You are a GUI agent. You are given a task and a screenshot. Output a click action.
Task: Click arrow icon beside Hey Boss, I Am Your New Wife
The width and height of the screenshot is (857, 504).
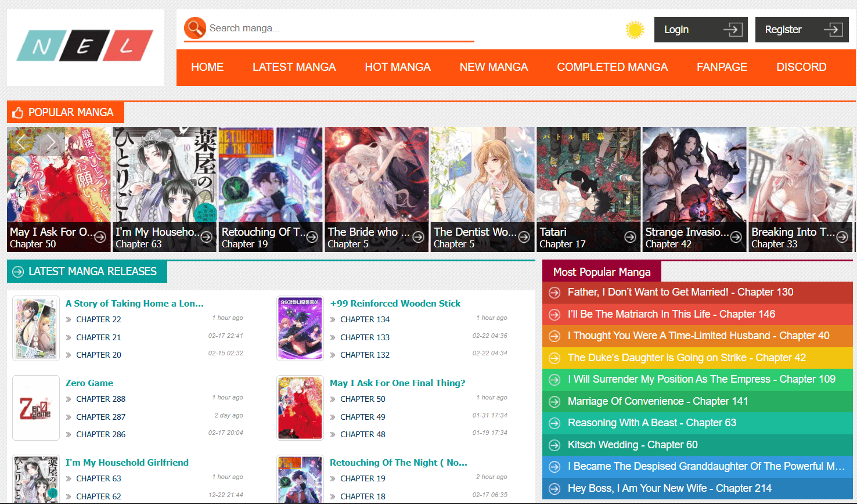tap(554, 488)
